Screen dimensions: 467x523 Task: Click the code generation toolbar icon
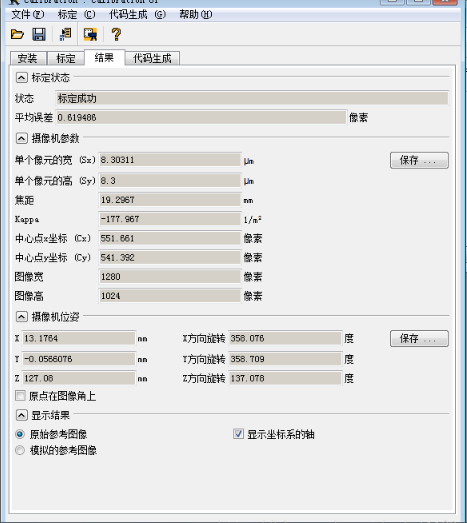[x=90, y=34]
